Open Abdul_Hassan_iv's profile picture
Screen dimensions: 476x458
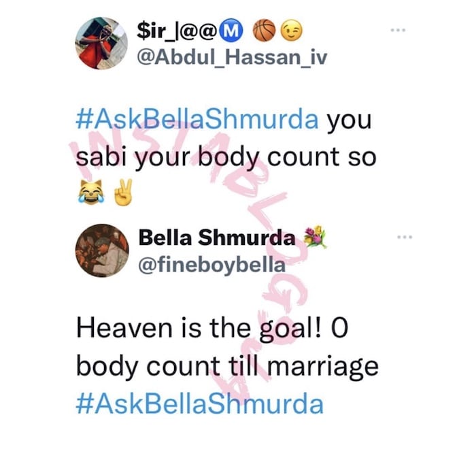click(x=101, y=44)
